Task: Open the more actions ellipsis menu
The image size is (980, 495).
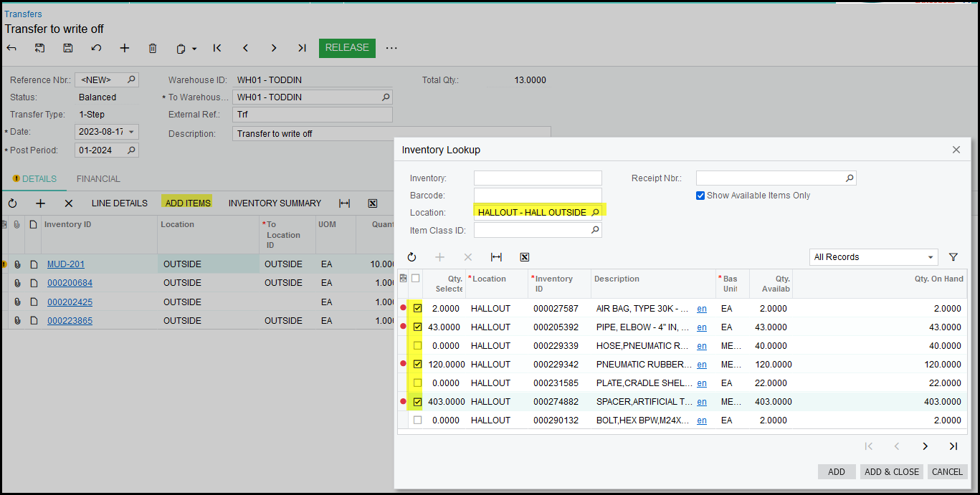Action: [x=391, y=48]
